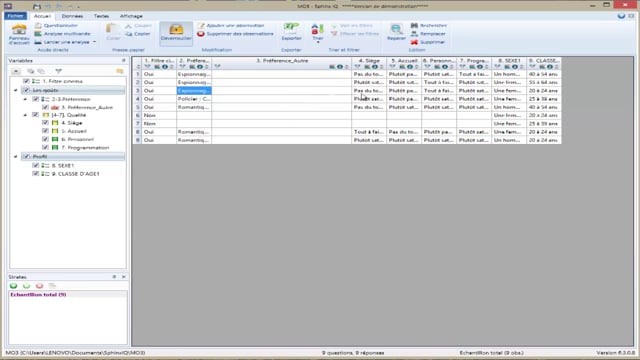The image size is (640, 360).
Task: Click the info icon under column 8. SEXE1
Action: coord(515,67)
